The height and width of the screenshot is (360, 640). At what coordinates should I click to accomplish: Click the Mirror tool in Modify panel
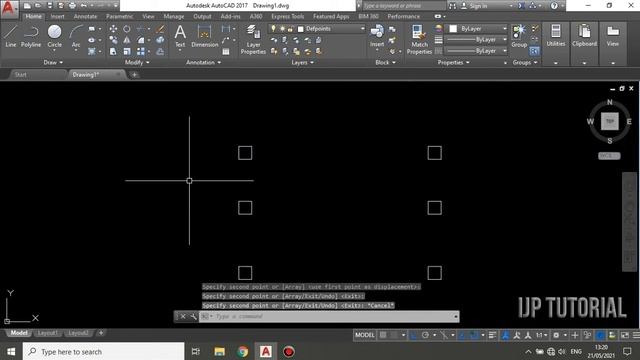click(127, 40)
